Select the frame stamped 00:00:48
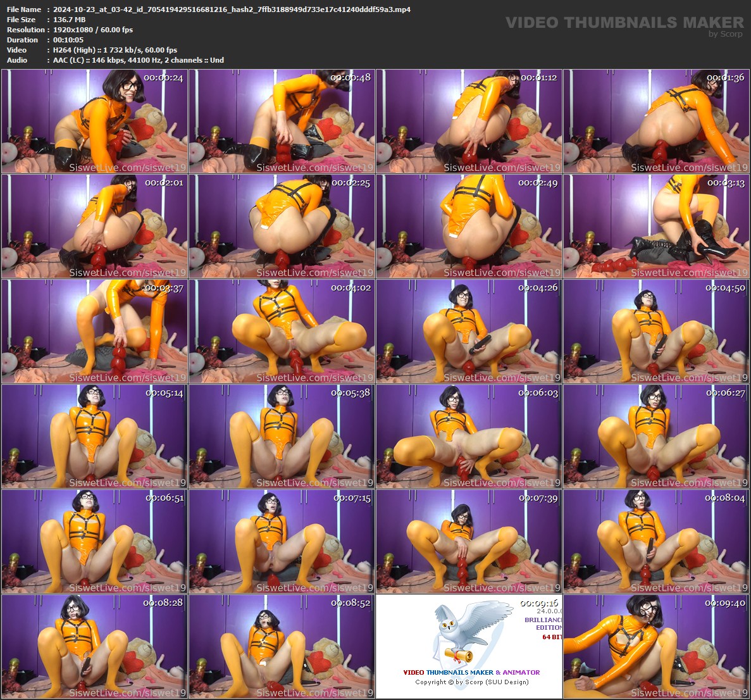751x700 pixels. click(x=282, y=122)
